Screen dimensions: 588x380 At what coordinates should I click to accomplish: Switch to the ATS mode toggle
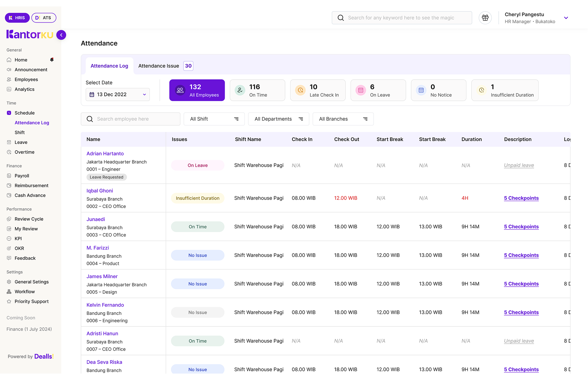click(x=44, y=18)
